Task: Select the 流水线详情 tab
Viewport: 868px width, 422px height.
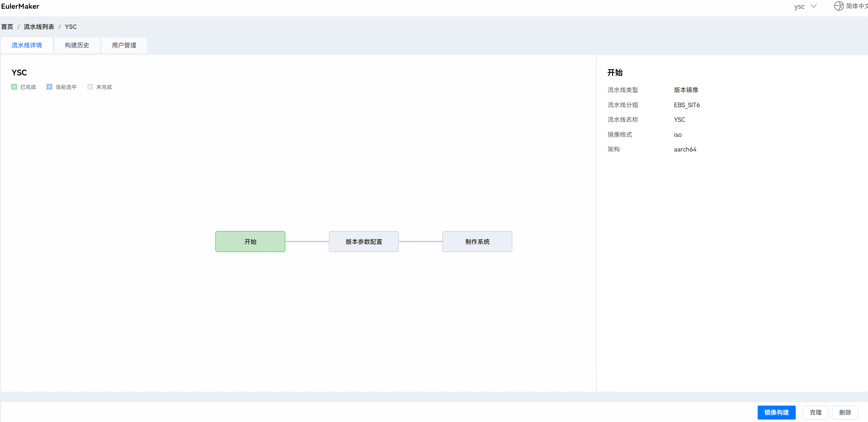Action: tap(27, 45)
